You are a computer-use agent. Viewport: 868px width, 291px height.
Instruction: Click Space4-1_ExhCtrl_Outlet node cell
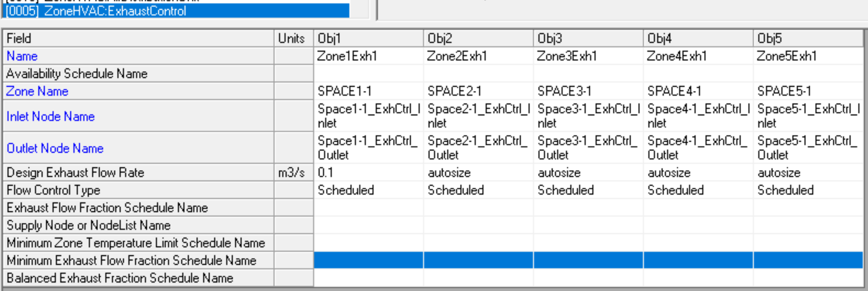pyautogui.click(x=698, y=148)
